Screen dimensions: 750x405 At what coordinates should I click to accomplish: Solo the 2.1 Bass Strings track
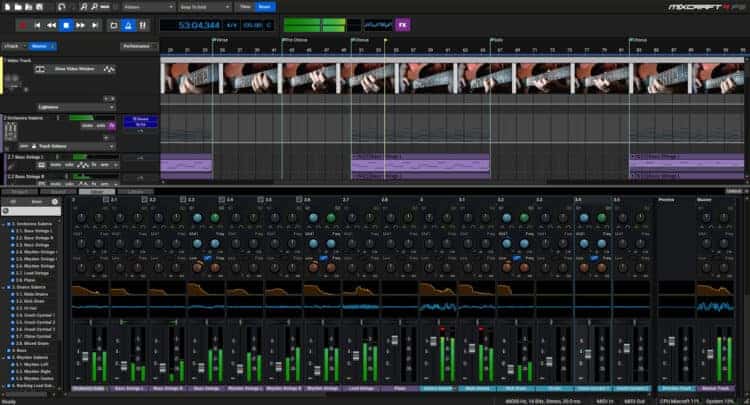(69, 165)
